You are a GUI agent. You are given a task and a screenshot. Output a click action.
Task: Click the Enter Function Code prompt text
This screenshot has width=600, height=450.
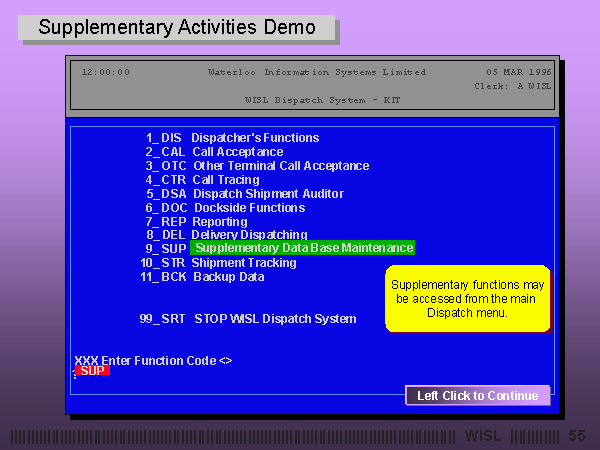coord(153,360)
